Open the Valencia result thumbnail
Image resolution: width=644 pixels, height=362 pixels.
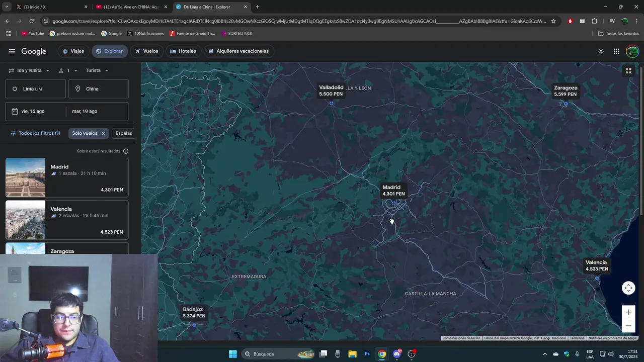pos(25,220)
